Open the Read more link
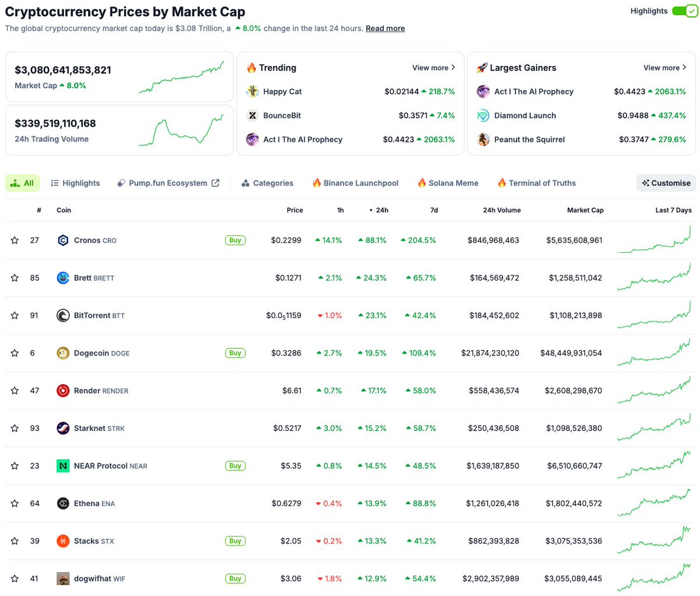This screenshot has width=700, height=596. pyautogui.click(x=385, y=28)
